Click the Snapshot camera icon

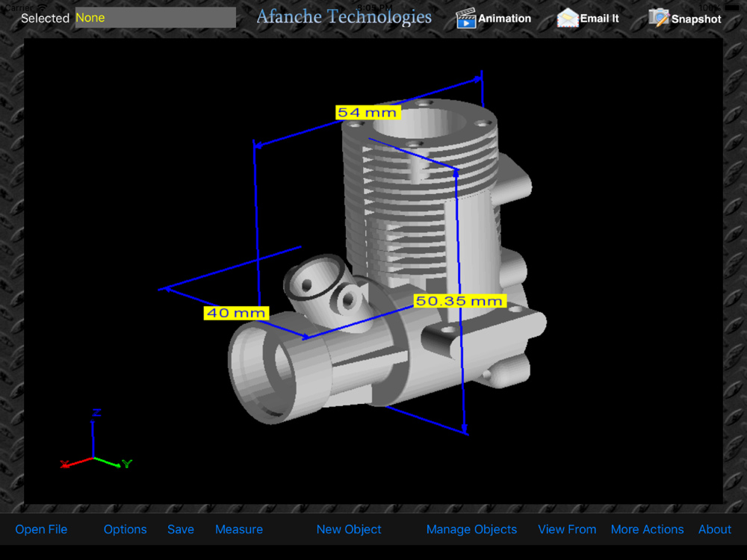pos(659,18)
